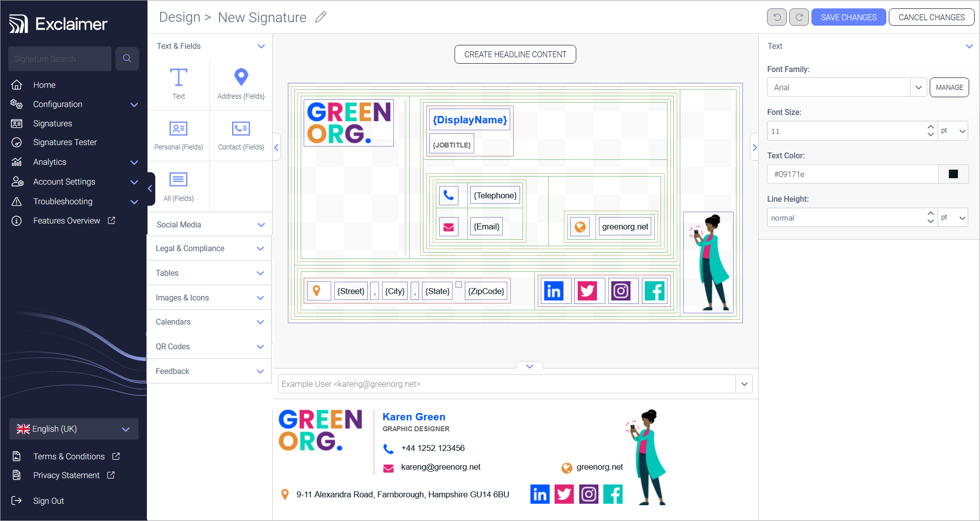Click the redo arrow button
Screen dimensions: 980x521
coord(799,17)
